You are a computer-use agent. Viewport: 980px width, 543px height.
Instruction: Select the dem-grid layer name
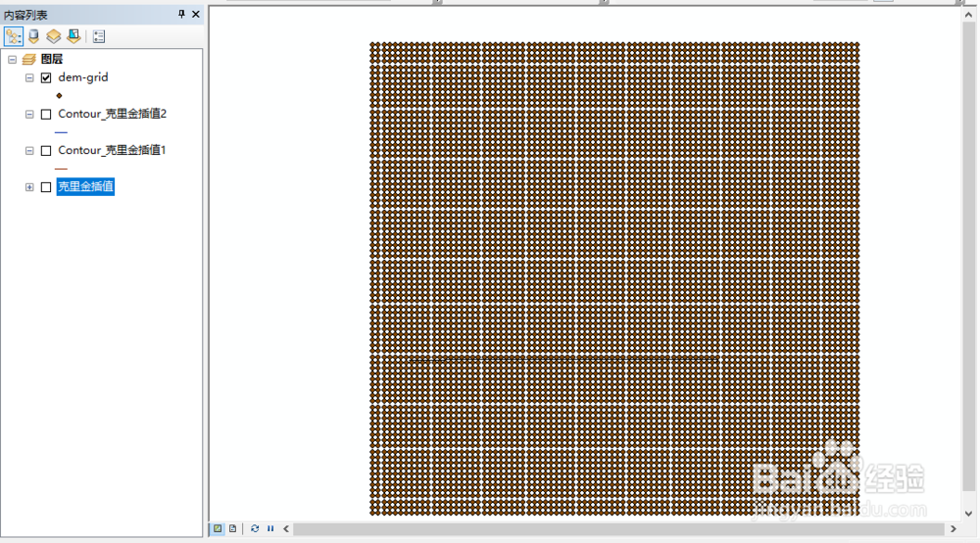(83, 77)
